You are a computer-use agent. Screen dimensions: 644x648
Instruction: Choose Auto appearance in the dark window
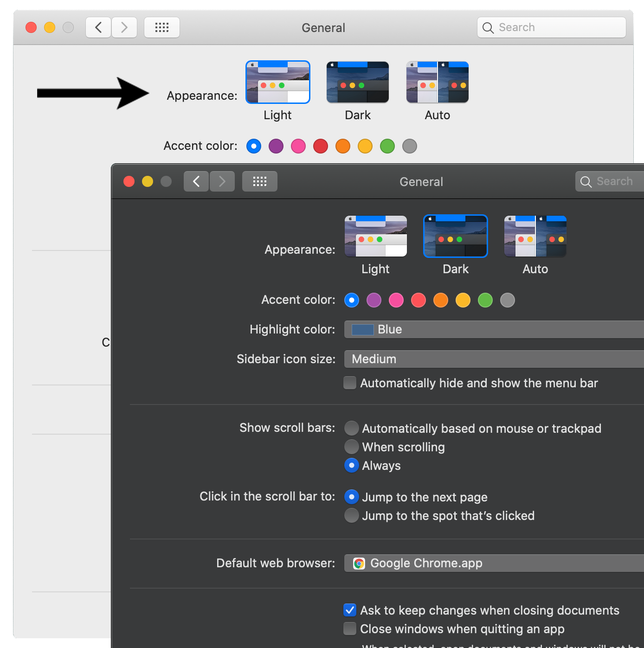pos(535,236)
